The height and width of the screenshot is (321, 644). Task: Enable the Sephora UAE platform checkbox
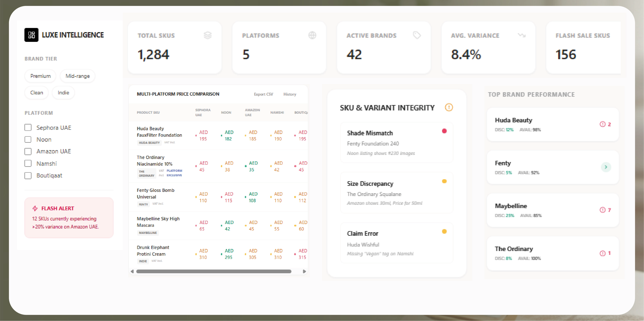coord(28,127)
